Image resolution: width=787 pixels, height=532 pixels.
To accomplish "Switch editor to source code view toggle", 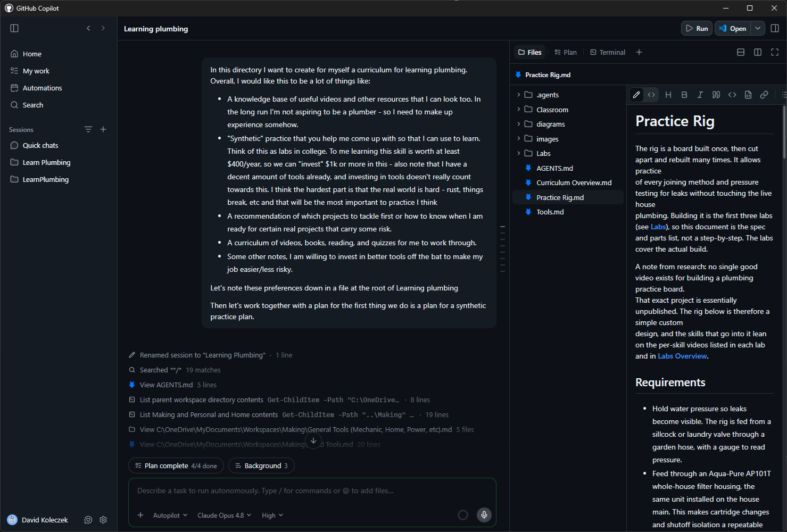I will (x=651, y=95).
